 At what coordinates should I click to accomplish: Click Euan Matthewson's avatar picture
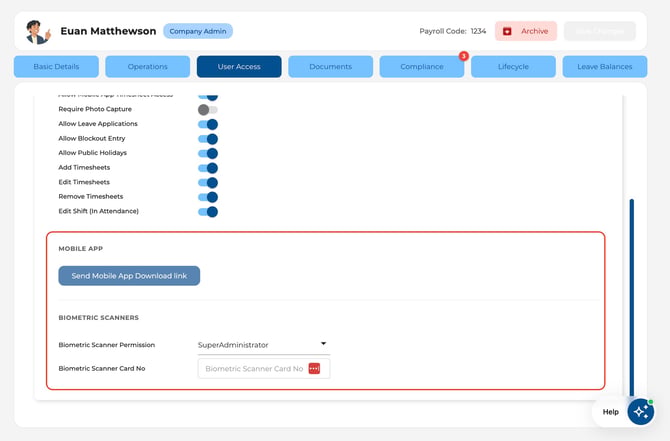point(38,32)
